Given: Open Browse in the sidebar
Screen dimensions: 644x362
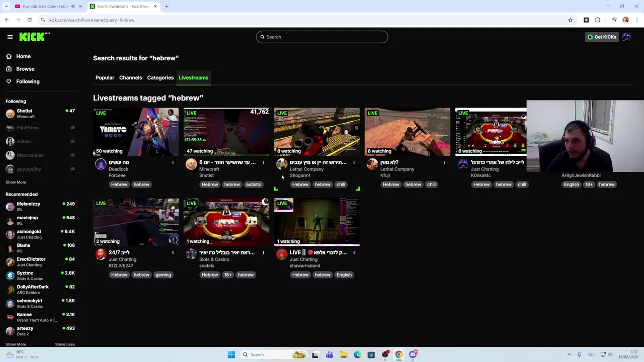Looking at the screenshot, I should click(25, 69).
